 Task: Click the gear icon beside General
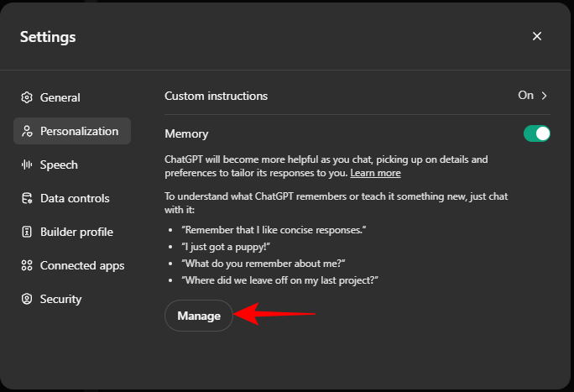27,97
